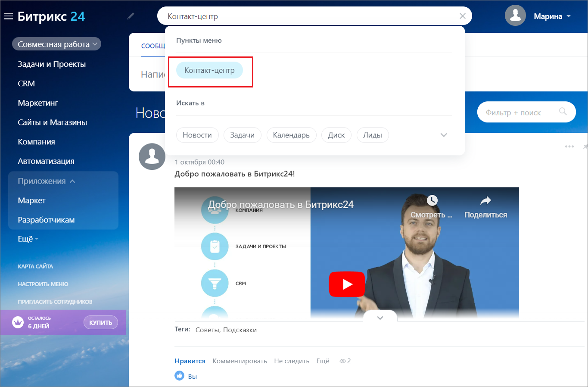Click the CRM funnel icon in video

tap(215, 283)
